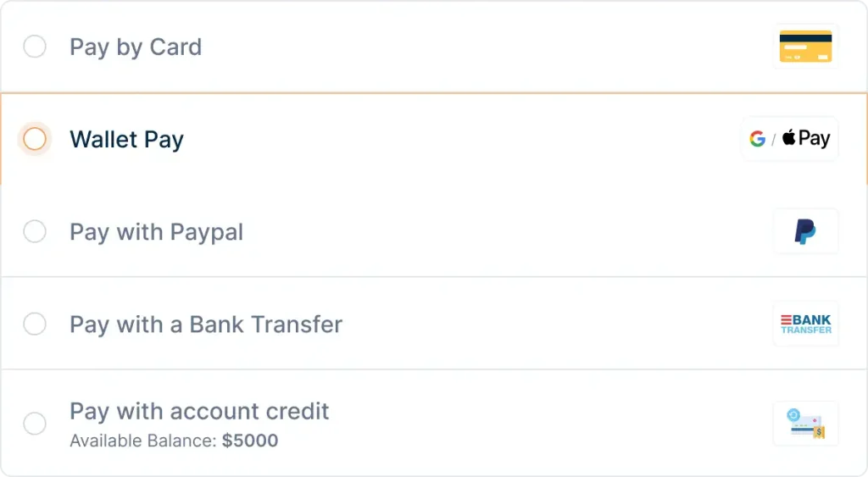Click the PayPal logo icon
The height and width of the screenshot is (477, 868).
pyautogui.click(x=805, y=231)
